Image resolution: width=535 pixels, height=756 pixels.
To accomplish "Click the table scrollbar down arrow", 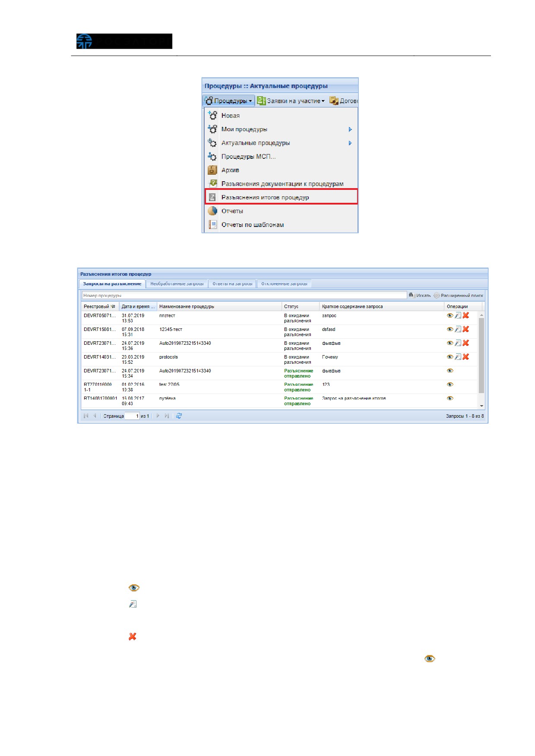I will click(481, 406).
